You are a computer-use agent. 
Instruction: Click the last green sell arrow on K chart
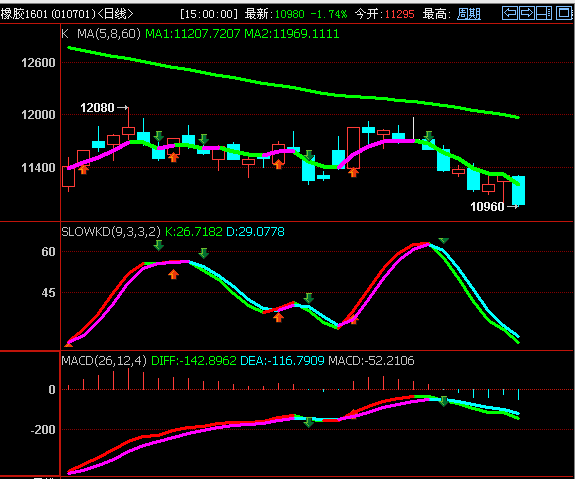[x=428, y=136]
